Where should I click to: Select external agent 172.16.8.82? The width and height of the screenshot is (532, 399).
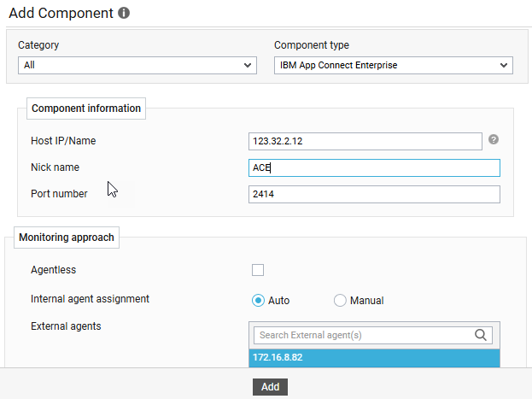pyautogui.click(x=374, y=358)
